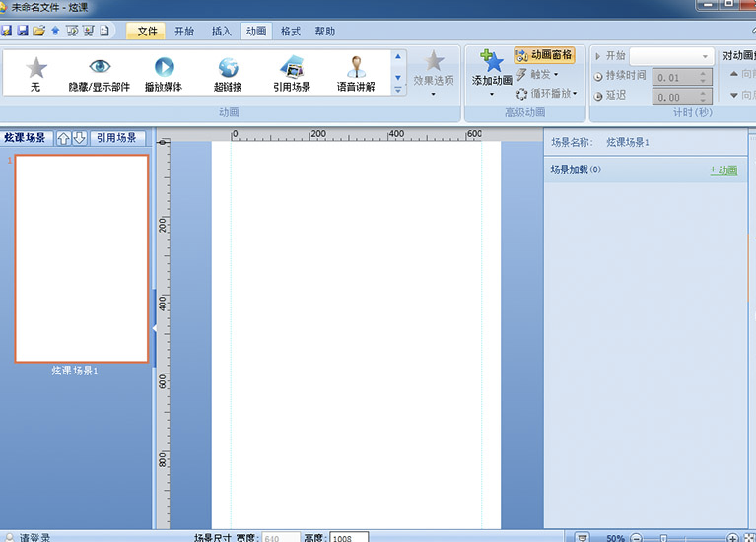Open the 开始 timing combo box
The image size is (756, 542).
tap(671, 56)
